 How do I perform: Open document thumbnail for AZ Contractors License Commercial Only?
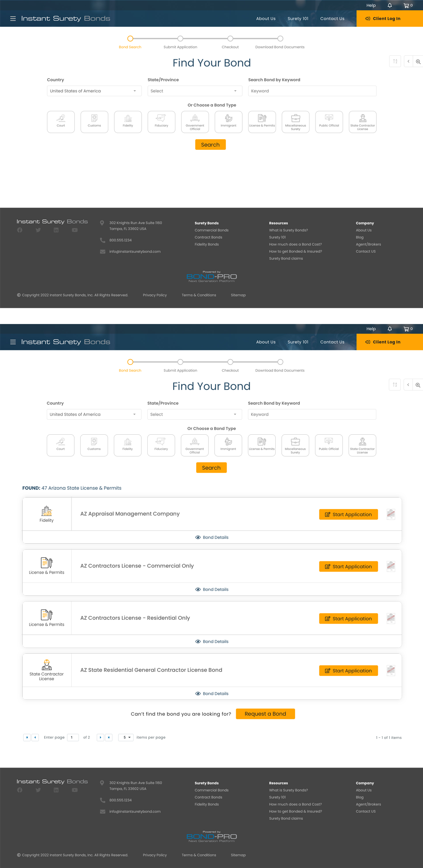pyautogui.click(x=391, y=566)
